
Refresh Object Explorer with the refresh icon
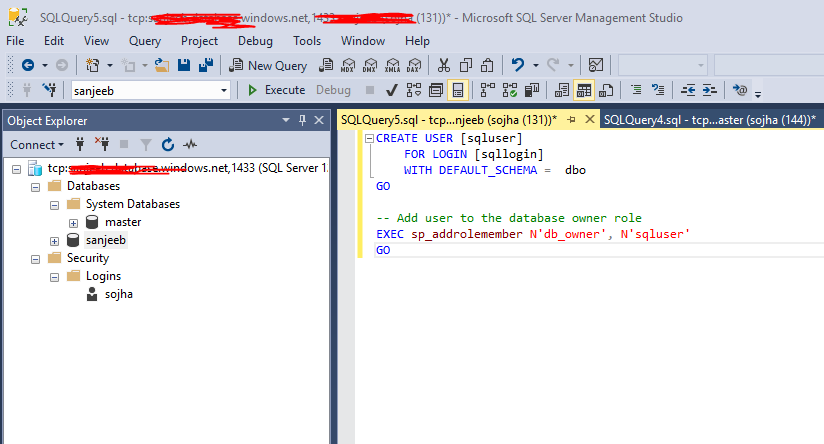pyautogui.click(x=168, y=144)
